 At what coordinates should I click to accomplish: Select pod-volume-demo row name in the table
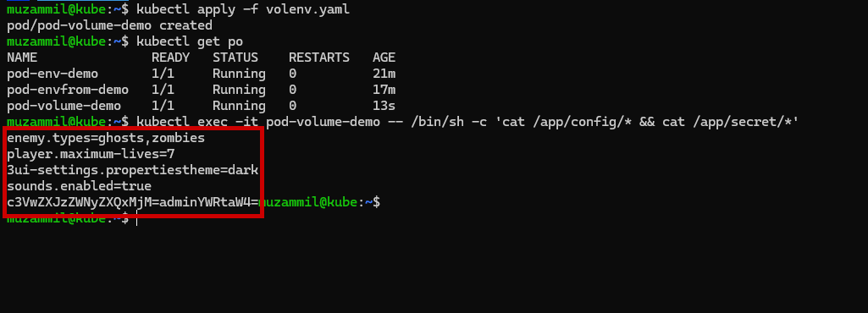[64, 106]
